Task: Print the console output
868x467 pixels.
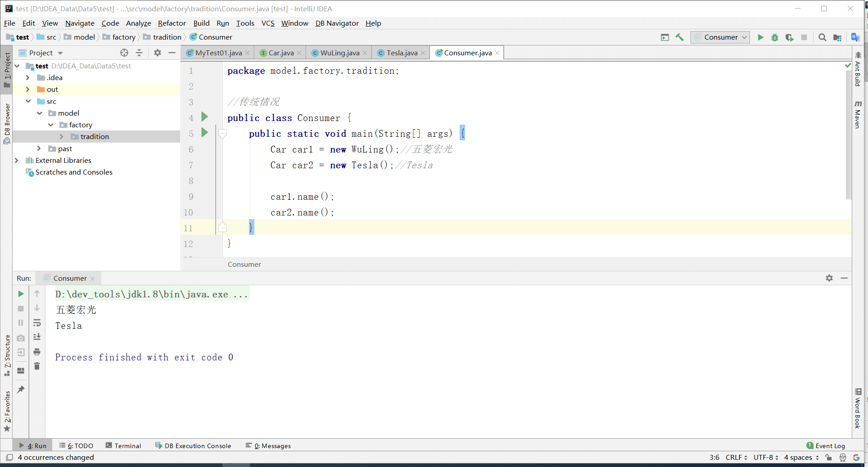Action: click(x=37, y=352)
